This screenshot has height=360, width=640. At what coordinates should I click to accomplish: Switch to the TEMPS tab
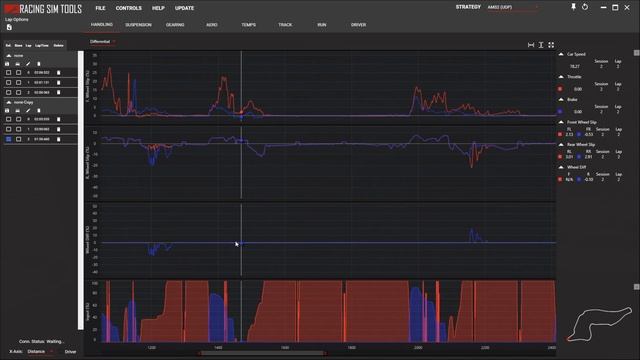(249, 25)
